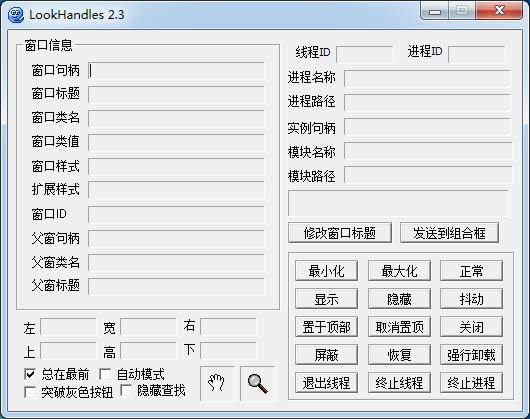Click the 宽 width field
Viewport: 530px width, 419px height.
148,327
